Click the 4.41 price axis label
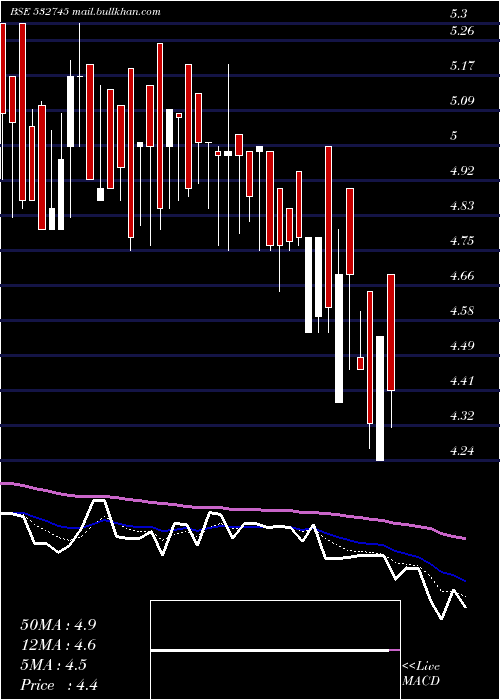 coord(462,381)
